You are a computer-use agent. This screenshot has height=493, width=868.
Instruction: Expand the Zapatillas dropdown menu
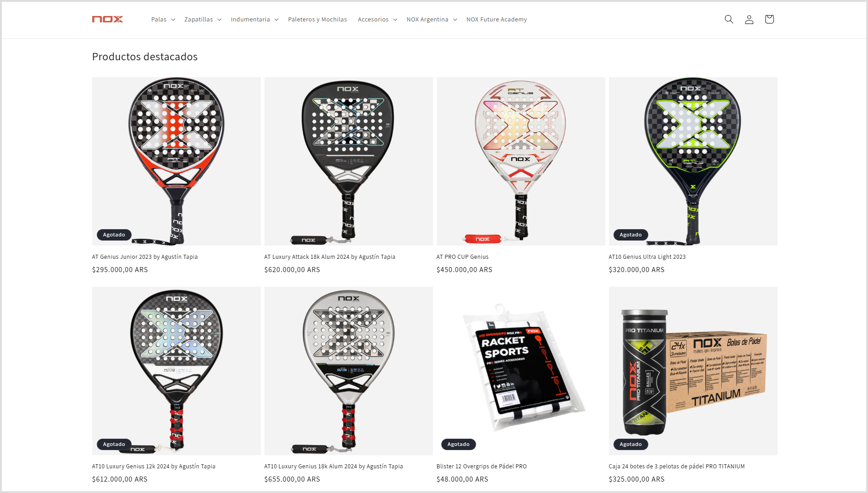click(x=203, y=19)
